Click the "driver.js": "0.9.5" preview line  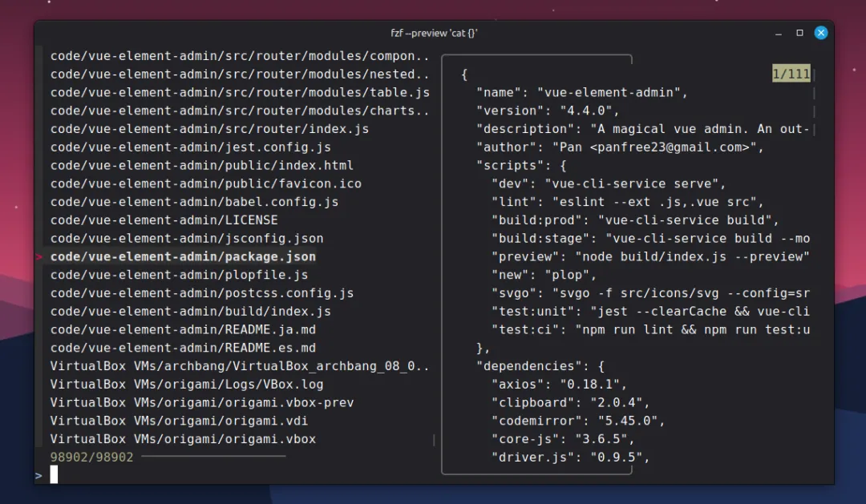tap(571, 457)
